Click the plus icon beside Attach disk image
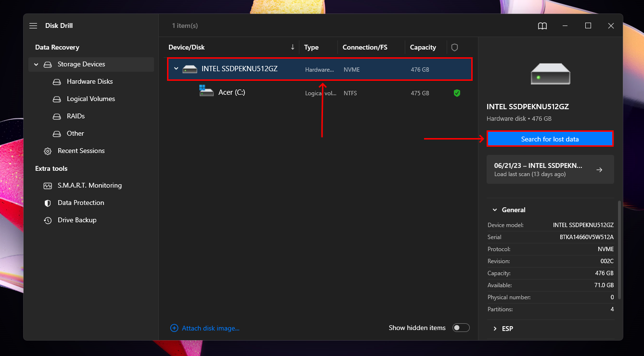This screenshot has width=644, height=356. 174,328
